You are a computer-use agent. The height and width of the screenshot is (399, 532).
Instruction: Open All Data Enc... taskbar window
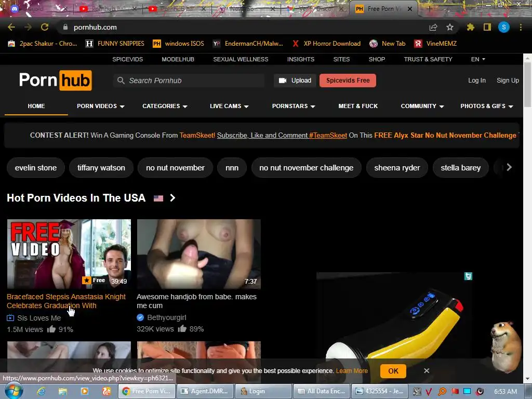click(x=322, y=391)
